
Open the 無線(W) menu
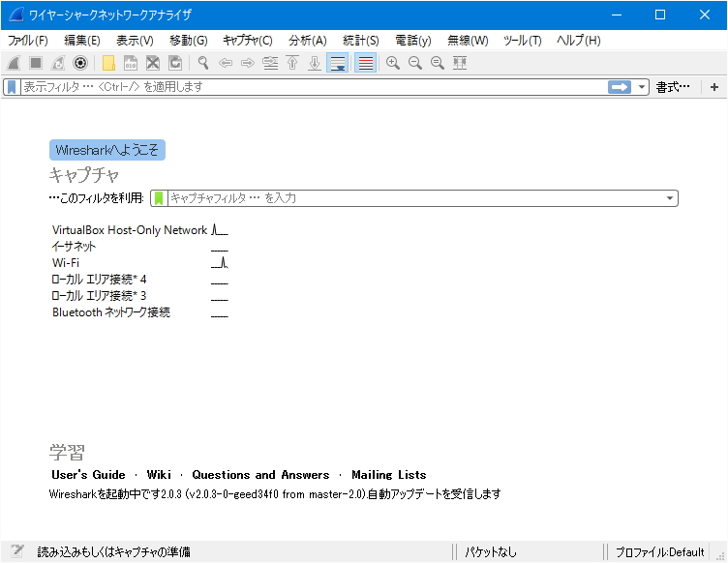click(468, 41)
